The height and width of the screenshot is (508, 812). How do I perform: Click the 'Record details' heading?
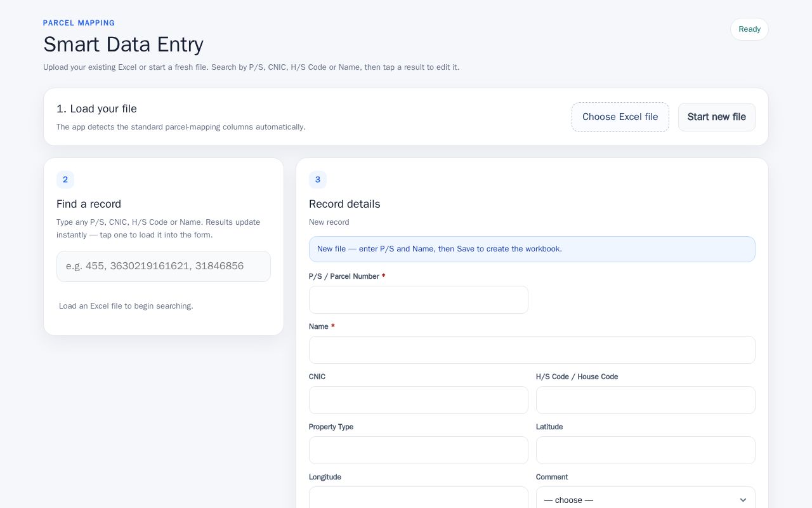click(x=344, y=204)
